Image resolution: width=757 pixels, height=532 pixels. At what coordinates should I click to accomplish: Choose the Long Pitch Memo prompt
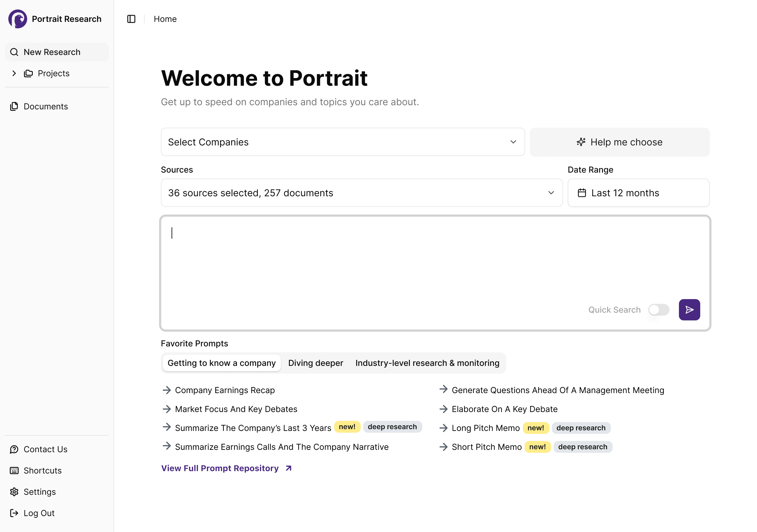(486, 428)
